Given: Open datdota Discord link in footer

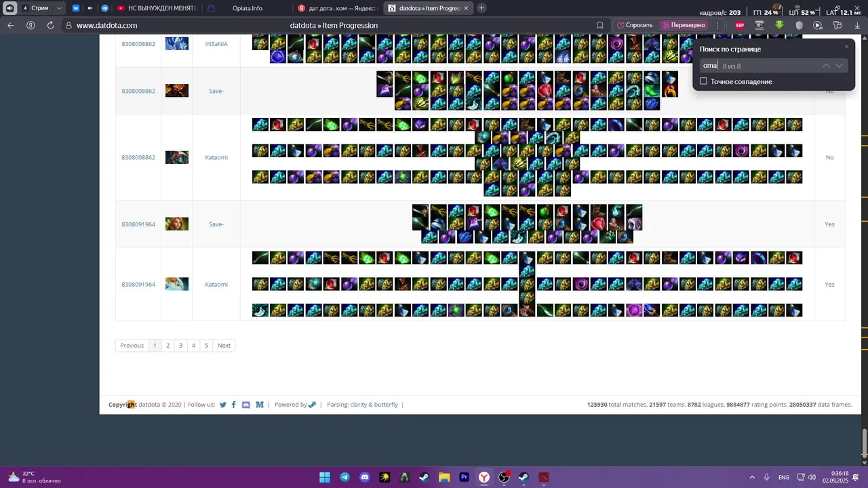Looking at the screenshot, I should (246, 405).
